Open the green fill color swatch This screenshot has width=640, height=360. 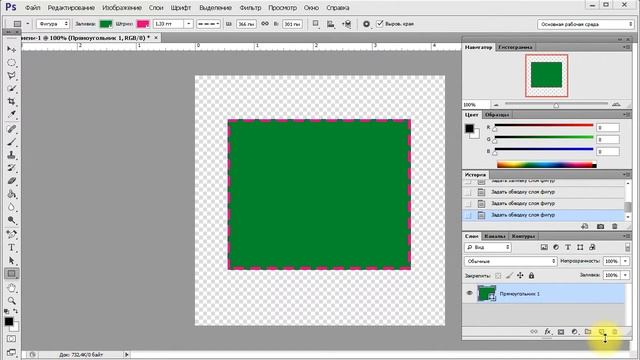(106, 24)
